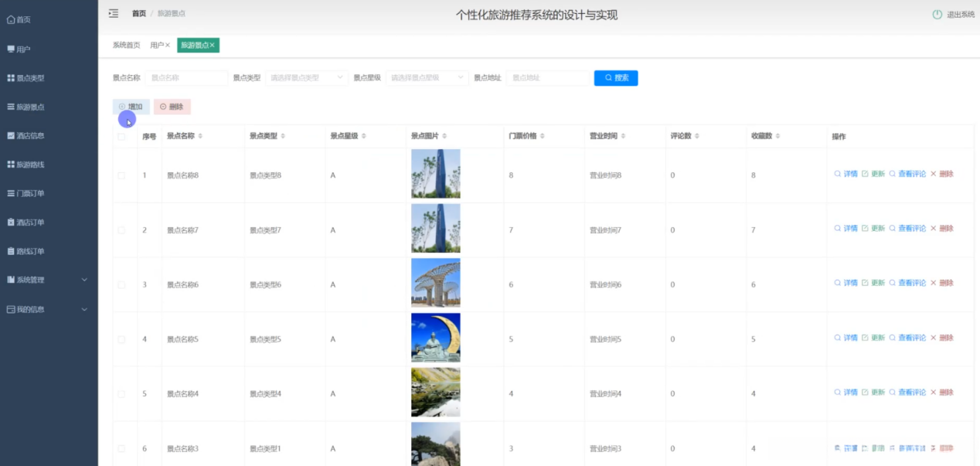Open 旅游路线 in the sidebar menu
This screenshot has width=980, height=466.
point(30,165)
